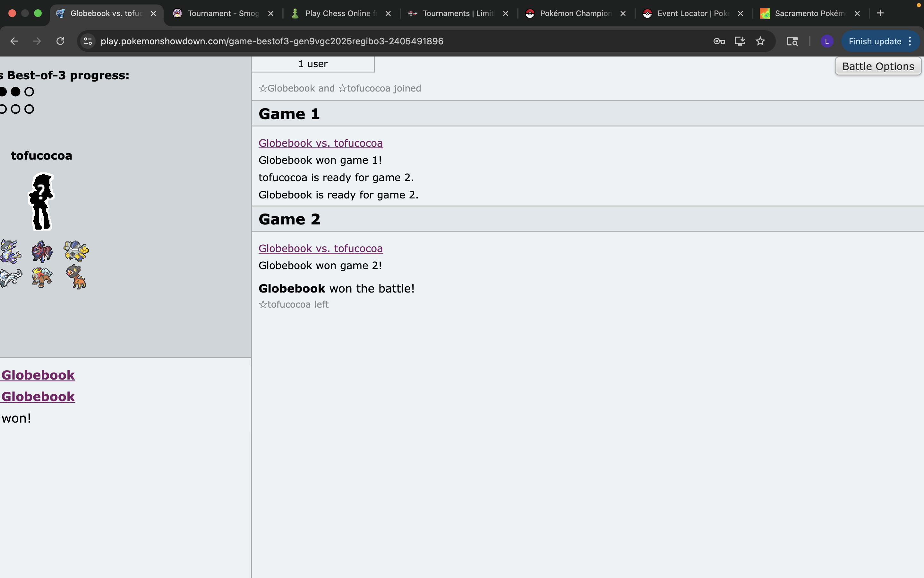The height and width of the screenshot is (578, 924).
Task: Click the Game 1 heading
Action: point(289,114)
